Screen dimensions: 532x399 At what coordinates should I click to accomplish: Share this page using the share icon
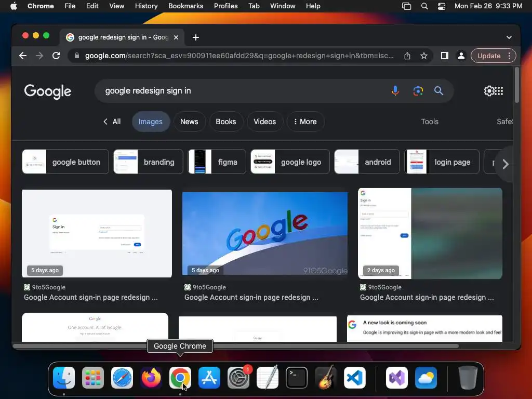click(x=407, y=56)
